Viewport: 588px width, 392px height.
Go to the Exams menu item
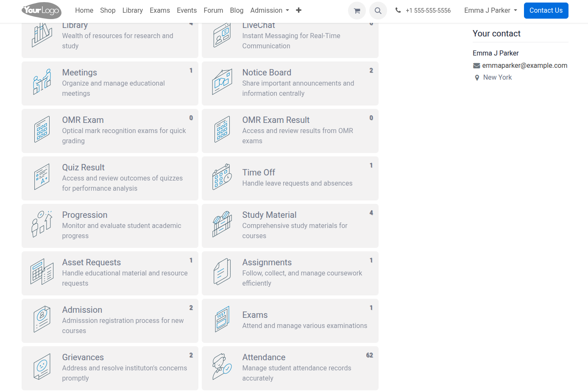160,10
